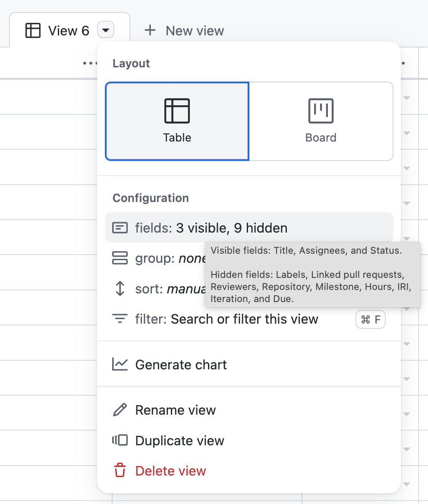Click the Configuration heading text
Image resolution: width=428 pixels, height=504 pixels.
point(151,198)
